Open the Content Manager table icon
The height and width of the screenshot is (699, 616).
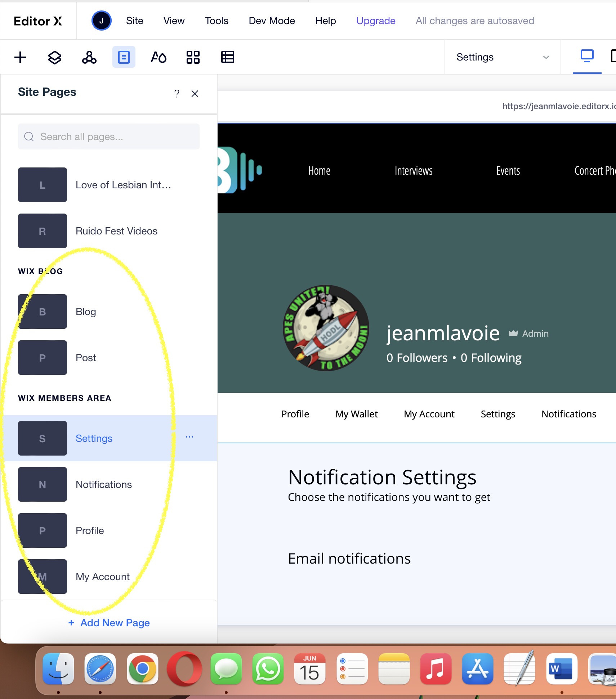click(228, 57)
